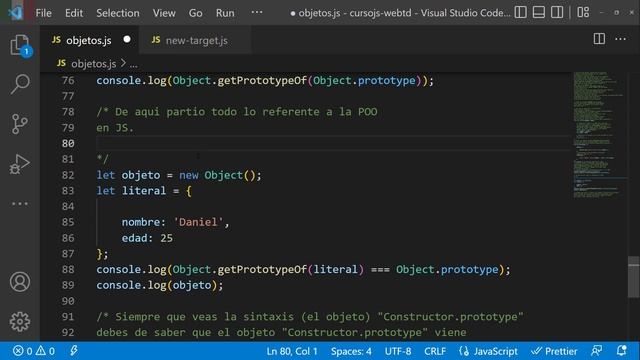
Task: Click line number 88 in gutter
Action: (x=68, y=269)
